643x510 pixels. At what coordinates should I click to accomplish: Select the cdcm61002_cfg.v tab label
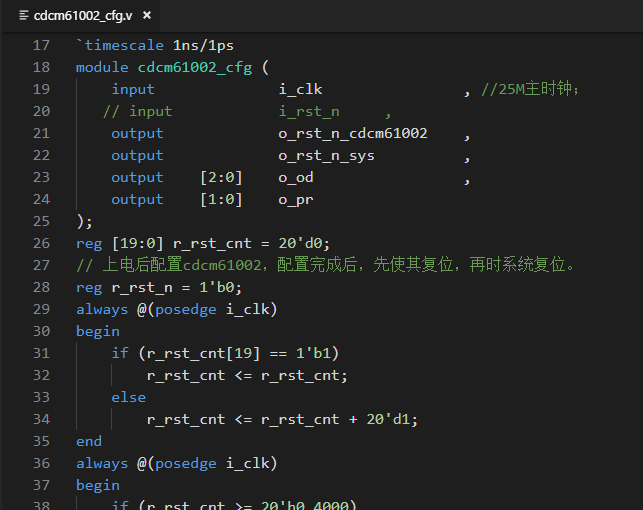click(83, 15)
